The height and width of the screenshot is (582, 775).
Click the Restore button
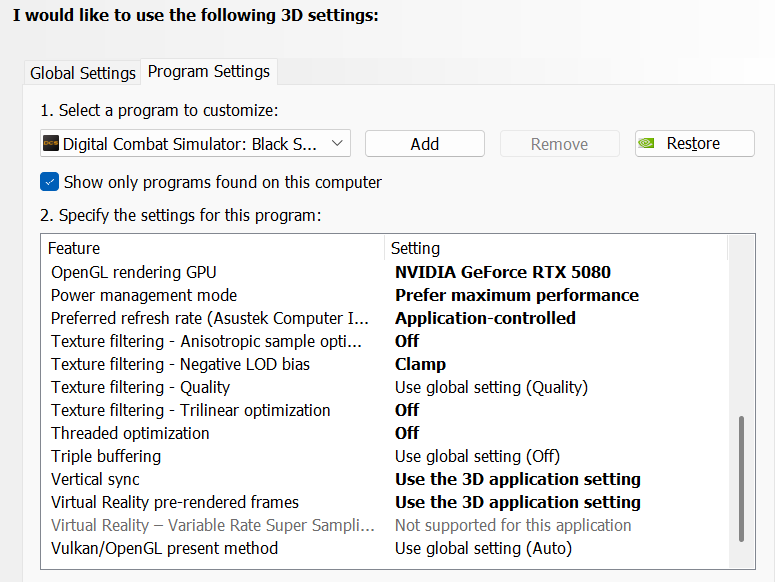click(x=694, y=143)
